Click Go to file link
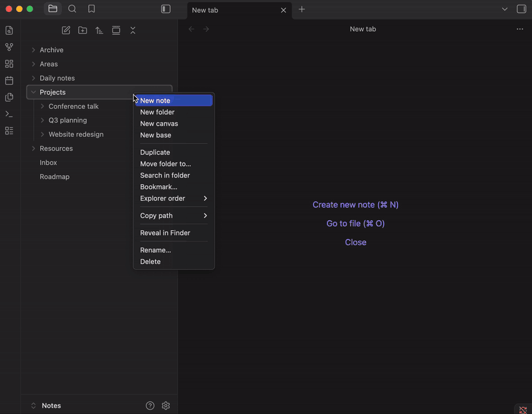The height and width of the screenshot is (414, 532). 356,223
